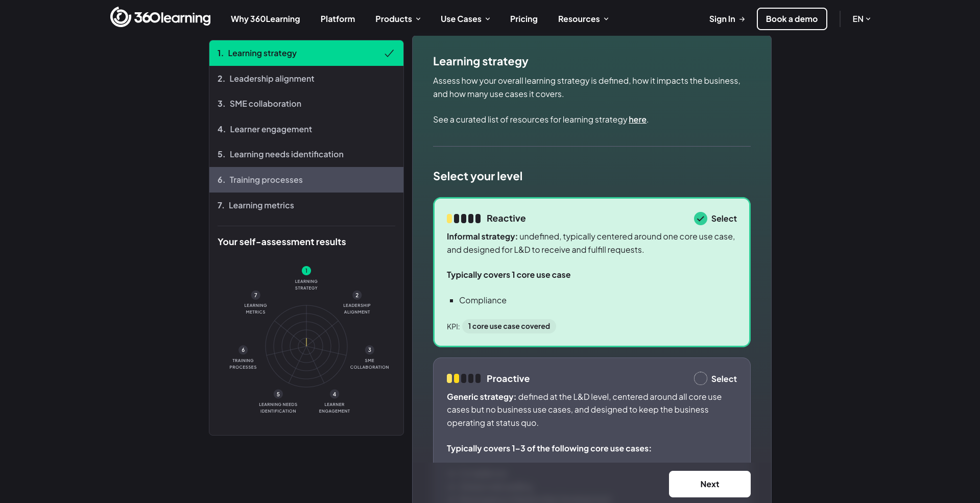Click the 360Learning logo
Screen dimensions: 980x503
160,18
